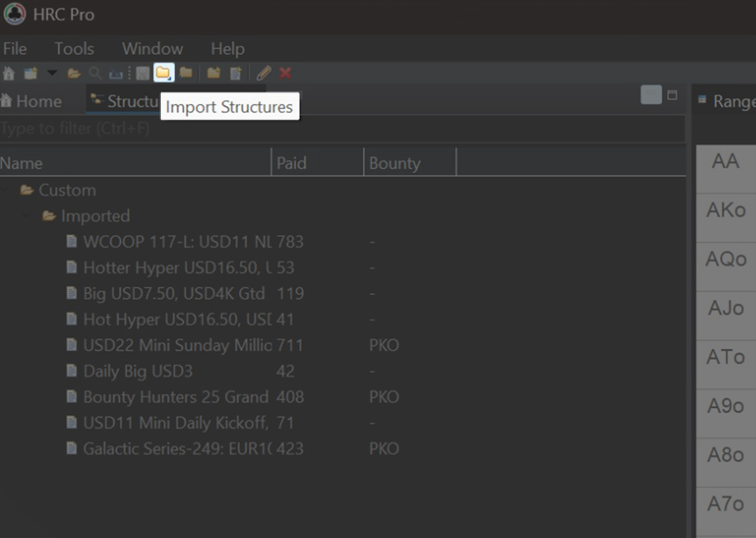
Task: Open the Tools menu
Action: point(74,48)
